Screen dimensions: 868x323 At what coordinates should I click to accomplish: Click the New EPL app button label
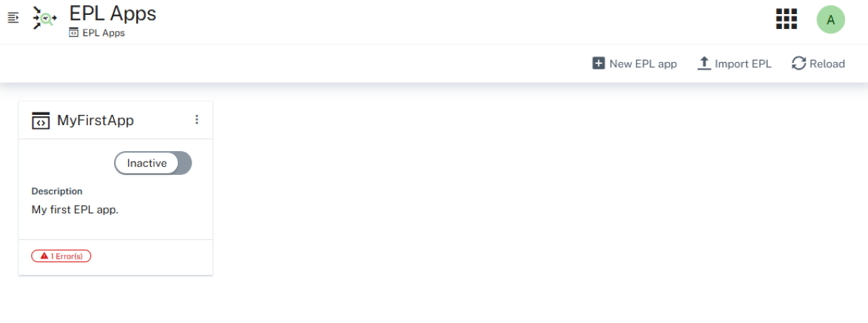643,64
